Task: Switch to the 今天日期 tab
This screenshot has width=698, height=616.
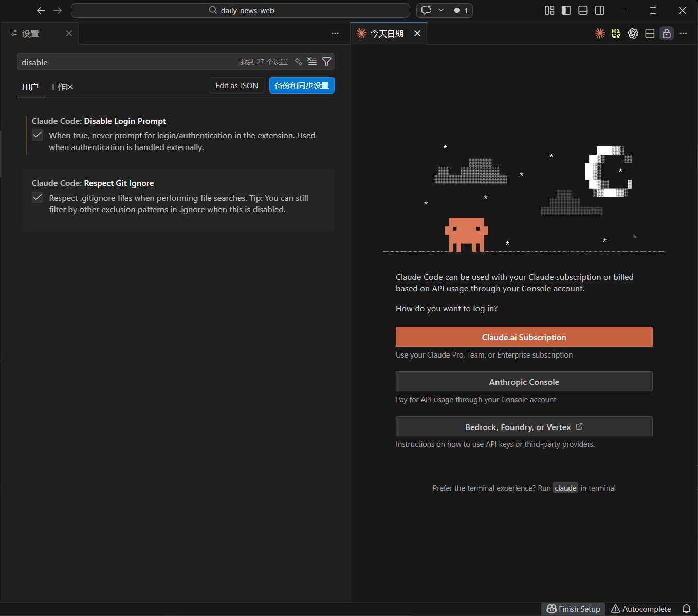Action: (x=387, y=33)
